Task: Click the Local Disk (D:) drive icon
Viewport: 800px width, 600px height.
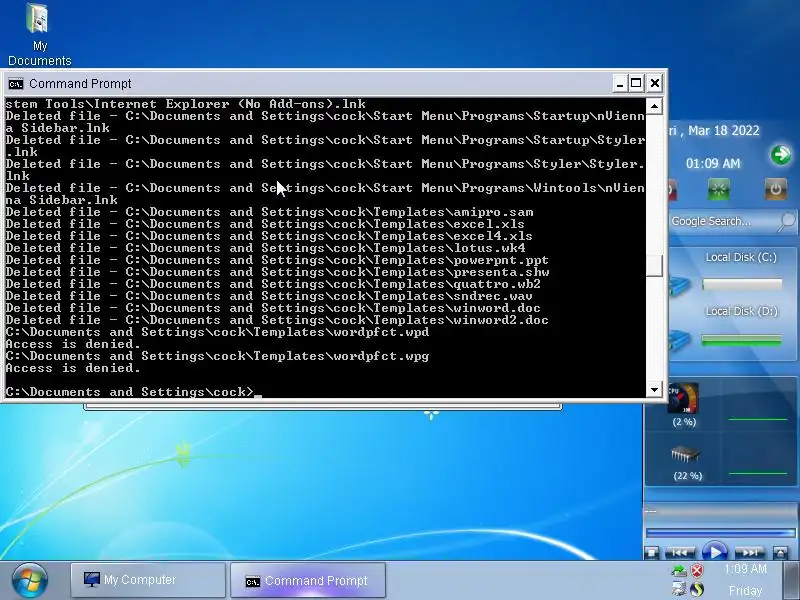Action: [x=681, y=339]
